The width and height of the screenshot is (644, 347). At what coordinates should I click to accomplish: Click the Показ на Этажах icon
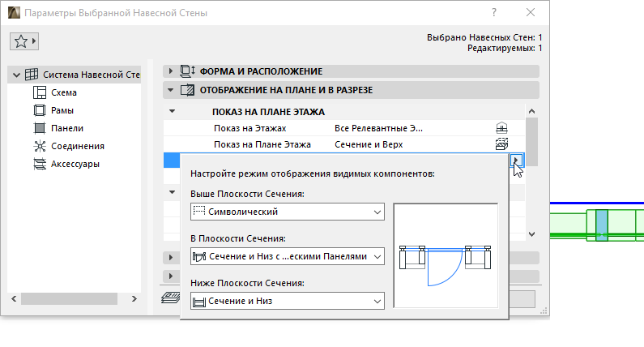pyautogui.click(x=501, y=128)
